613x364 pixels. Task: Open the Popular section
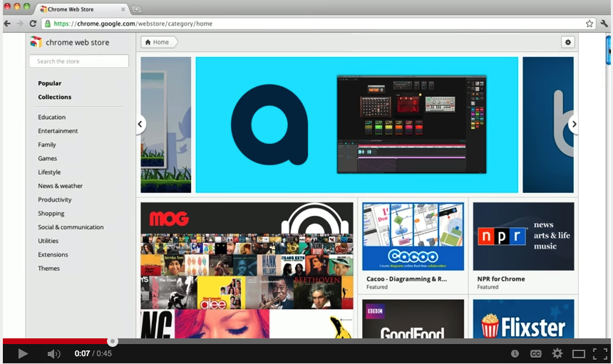pyautogui.click(x=50, y=83)
